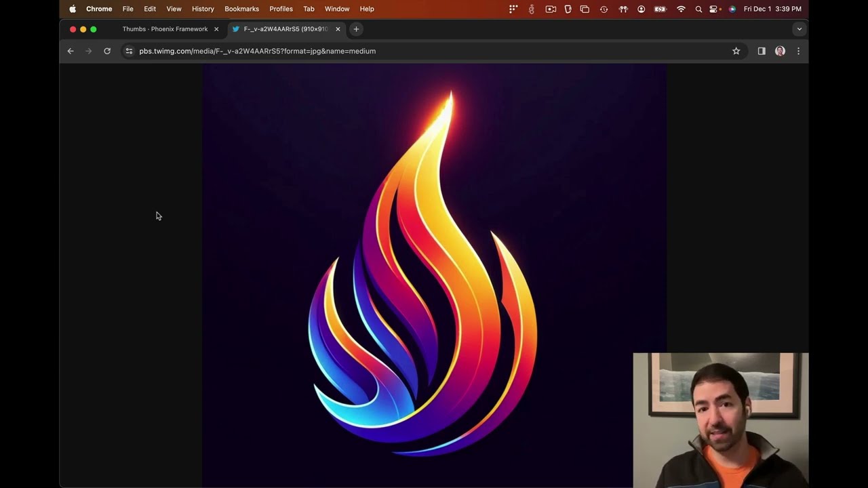Open the History menu
This screenshot has width=868, height=488.
coord(203,9)
